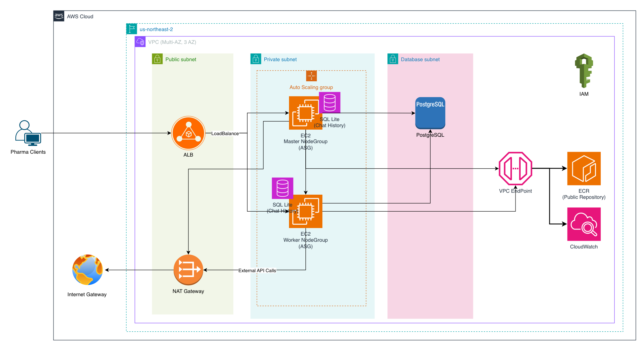Click the ALB caption text
Screen dimensions: 644x349
(x=188, y=155)
